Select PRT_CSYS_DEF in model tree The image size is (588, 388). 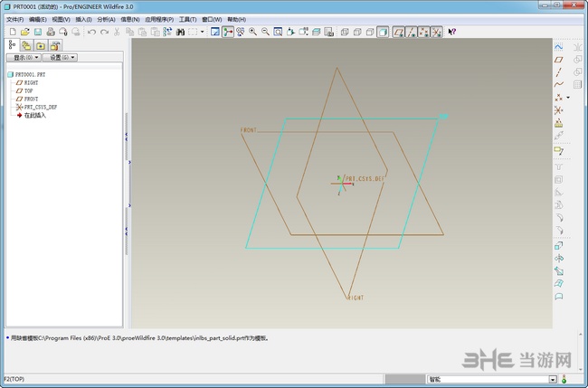[x=40, y=107]
